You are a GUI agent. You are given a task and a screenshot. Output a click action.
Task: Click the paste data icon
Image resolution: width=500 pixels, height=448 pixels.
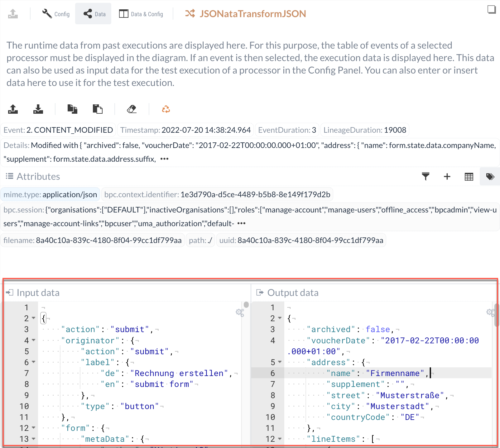click(98, 109)
